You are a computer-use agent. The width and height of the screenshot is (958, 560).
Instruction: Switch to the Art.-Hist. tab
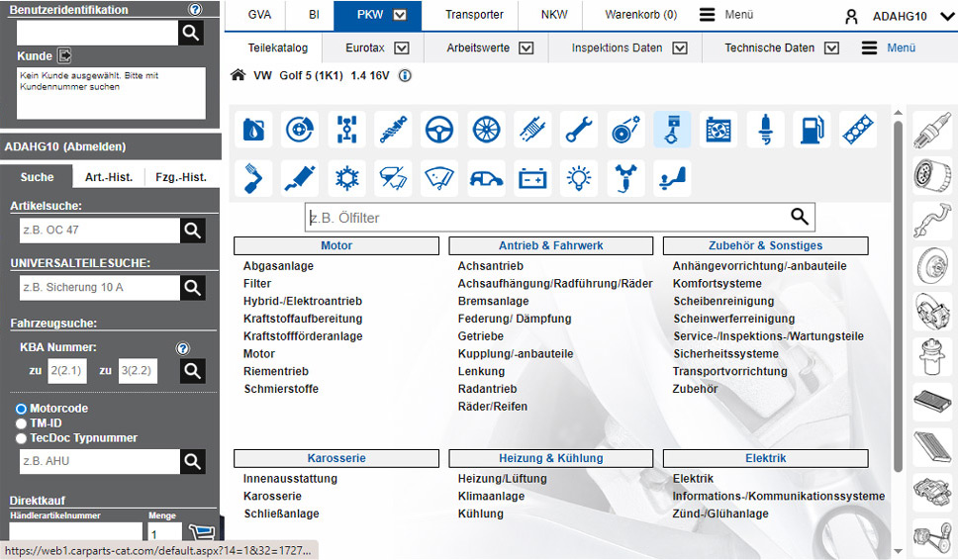[109, 177]
